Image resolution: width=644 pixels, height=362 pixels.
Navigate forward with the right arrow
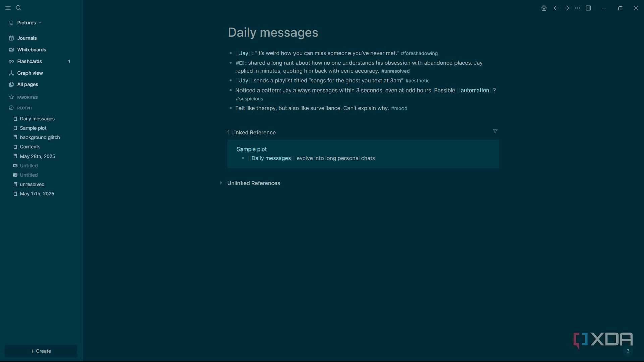[x=567, y=8]
